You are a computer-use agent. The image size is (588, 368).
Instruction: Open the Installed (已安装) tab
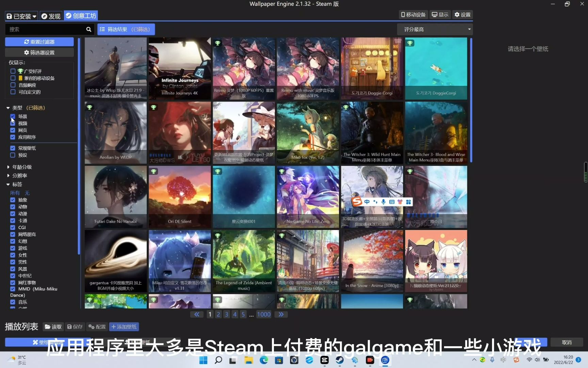pos(21,16)
